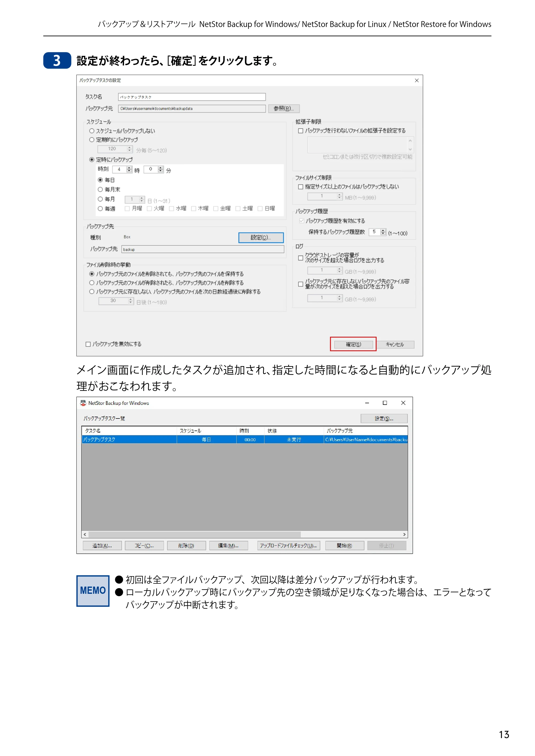Select スケジュールバックアップしない radio option
This screenshot has height=756, width=535.
point(92,131)
